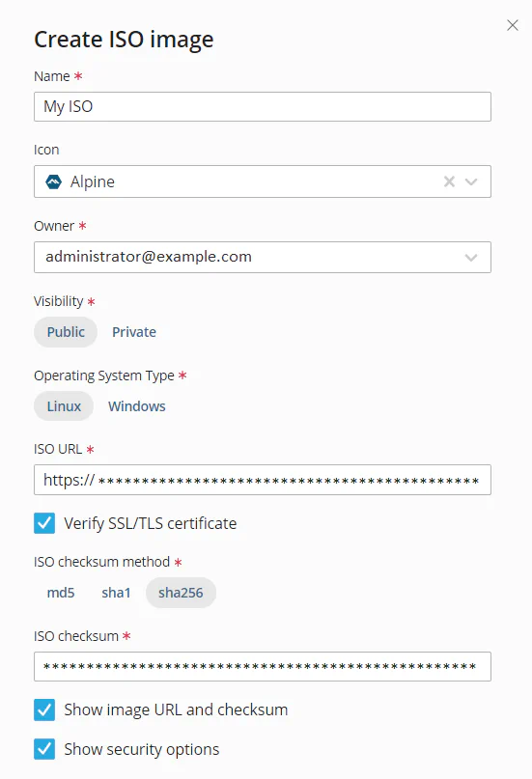Toggle Show image URL and checksum checkbox
The height and width of the screenshot is (779, 532).
tap(44, 709)
